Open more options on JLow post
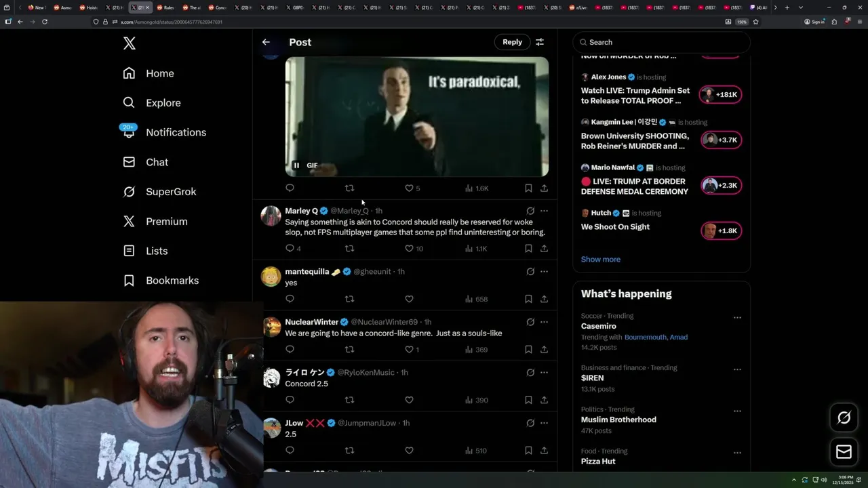The image size is (868, 488). (544, 423)
